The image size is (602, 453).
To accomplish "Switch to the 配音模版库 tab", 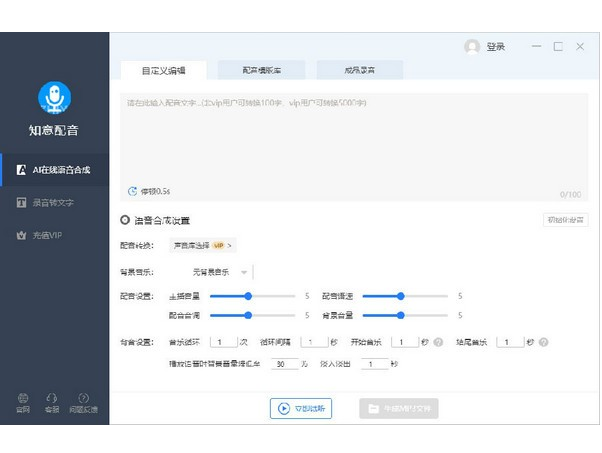I will (x=261, y=70).
